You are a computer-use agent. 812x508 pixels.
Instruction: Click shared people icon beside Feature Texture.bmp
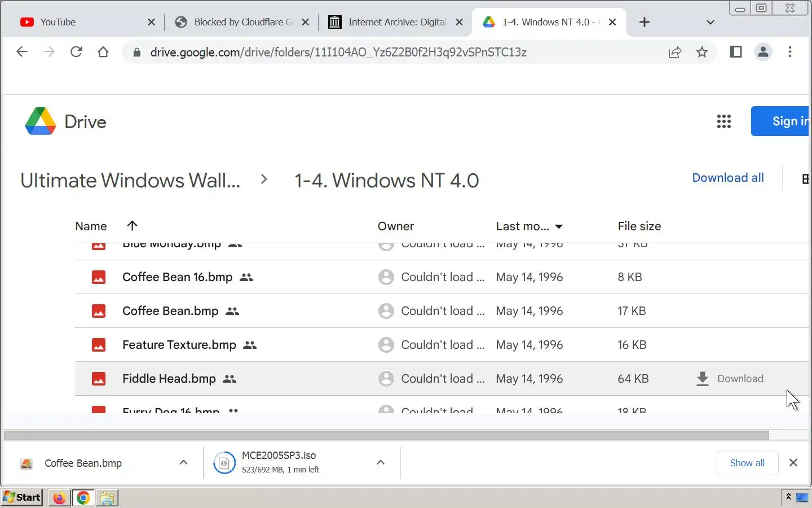coord(250,345)
